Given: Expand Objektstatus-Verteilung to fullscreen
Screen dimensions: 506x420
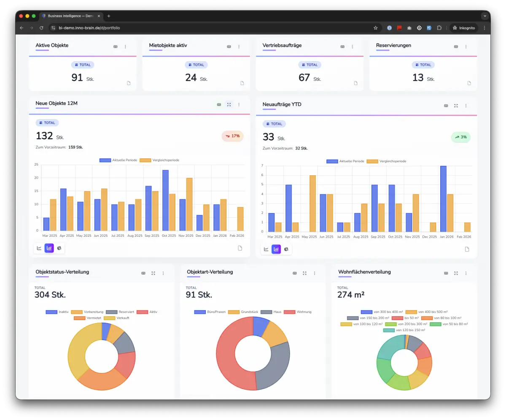Looking at the screenshot, I should [x=153, y=273].
